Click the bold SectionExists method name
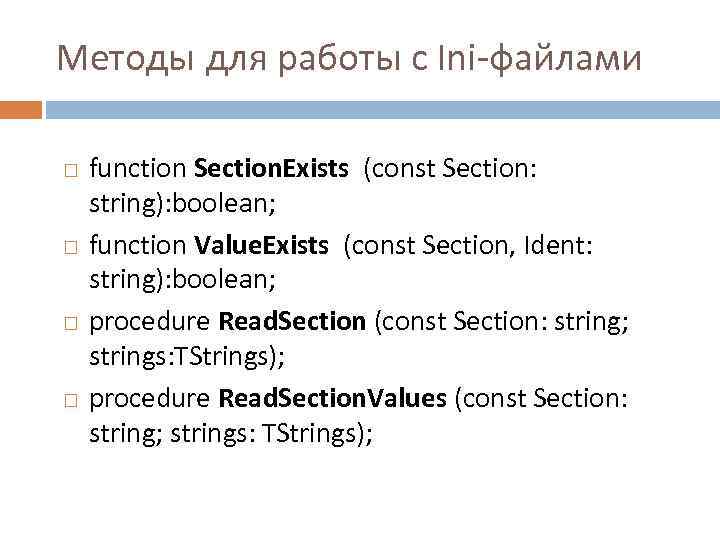This screenshot has height=540, width=720. tap(271, 169)
